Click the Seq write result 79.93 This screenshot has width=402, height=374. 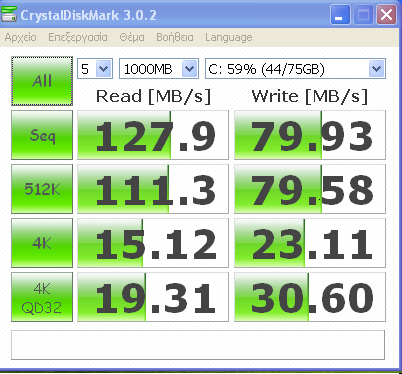[x=310, y=135]
